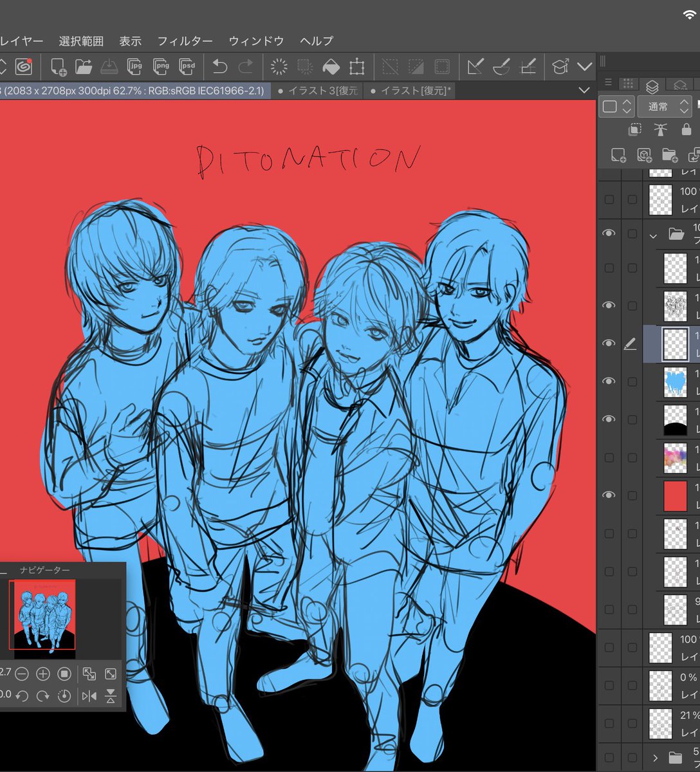Image resolution: width=700 pixels, height=772 pixels.
Task: Open the palette color dropdown
Action: point(618,107)
